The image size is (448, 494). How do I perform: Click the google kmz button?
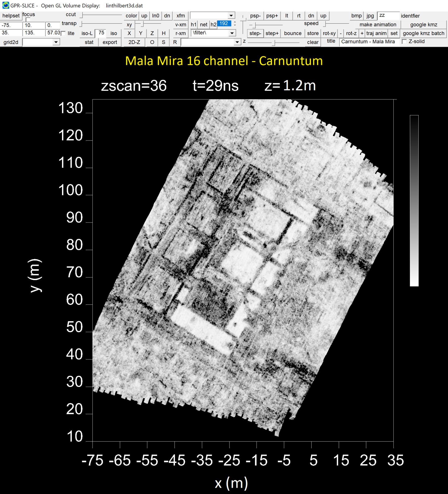tap(424, 25)
